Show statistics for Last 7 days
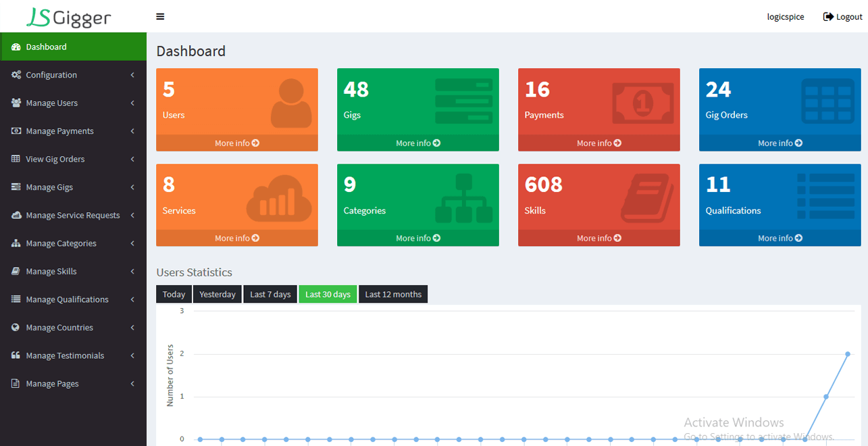 click(x=270, y=295)
